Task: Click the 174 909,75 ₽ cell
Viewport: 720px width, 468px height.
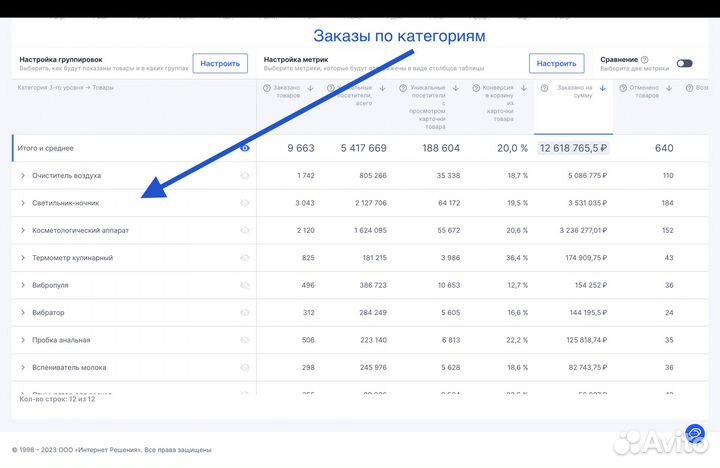Action: (x=586, y=258)
